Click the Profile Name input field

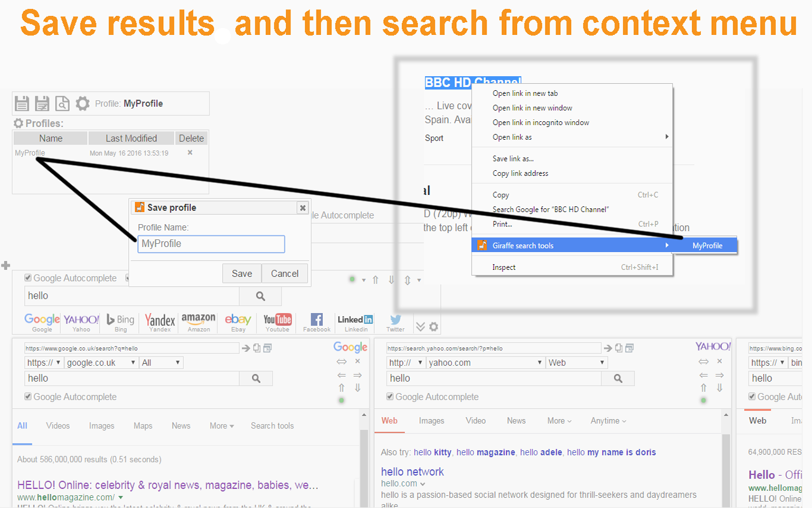211,244
